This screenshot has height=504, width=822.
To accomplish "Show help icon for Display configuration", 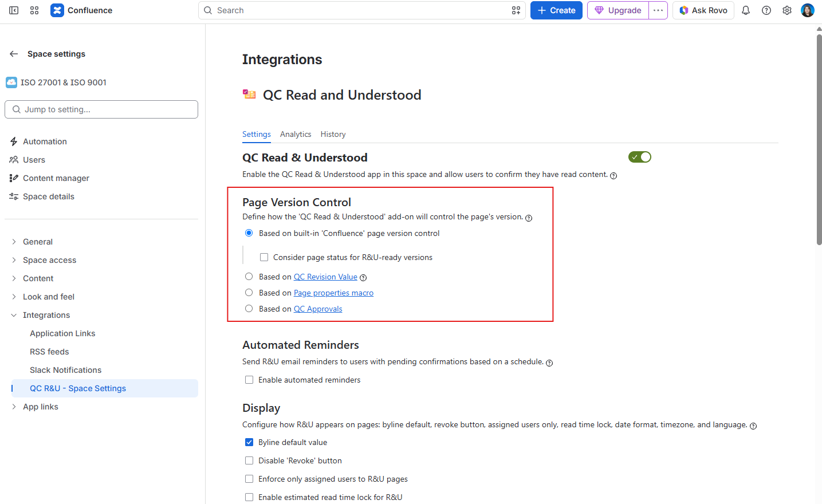I will click(x=753, y=426).
